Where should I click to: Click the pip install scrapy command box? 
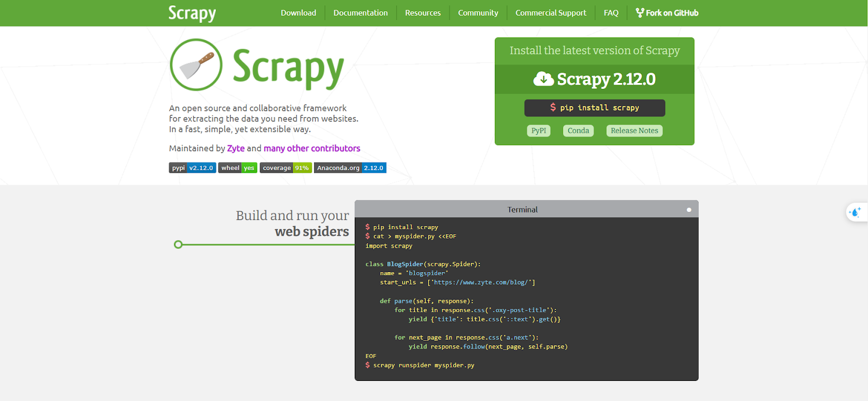tap(595, 108)
